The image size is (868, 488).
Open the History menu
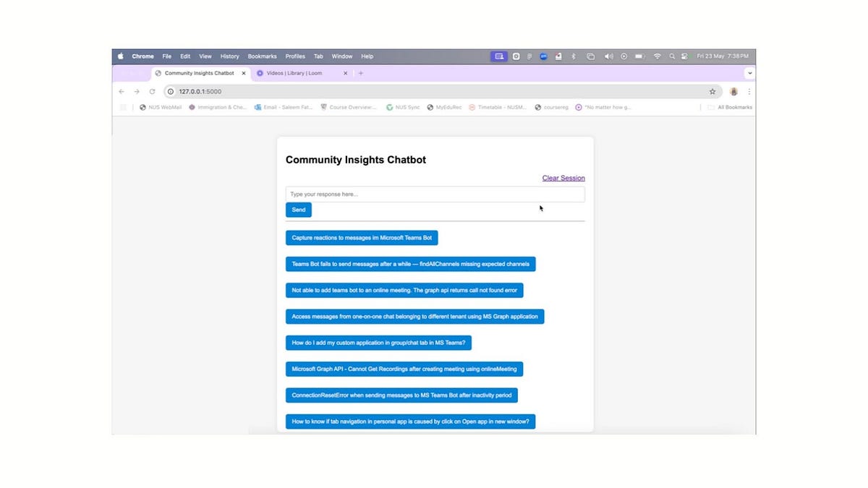(x=230, y=56)
